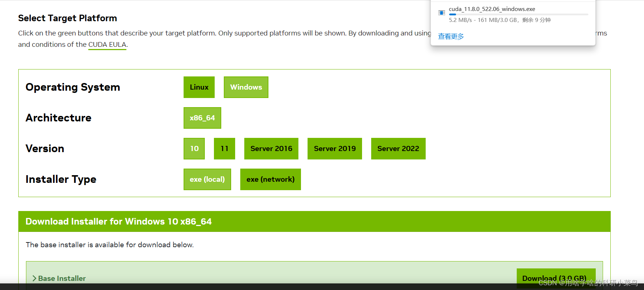644x290 pixels.
Task: Choose the x86_64 architecture option
Action: click(202, 118)
